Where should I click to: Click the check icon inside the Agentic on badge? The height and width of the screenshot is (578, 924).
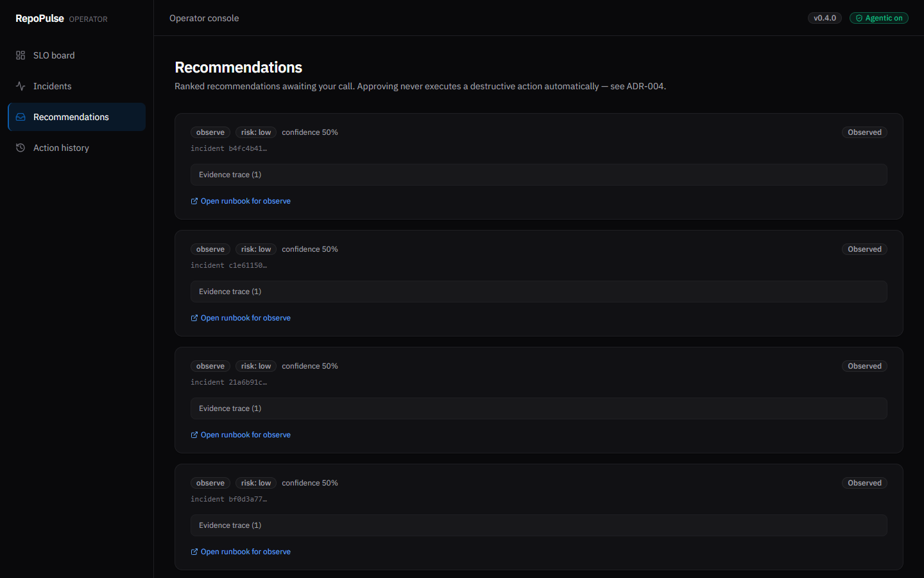click(x=859, y=17)
